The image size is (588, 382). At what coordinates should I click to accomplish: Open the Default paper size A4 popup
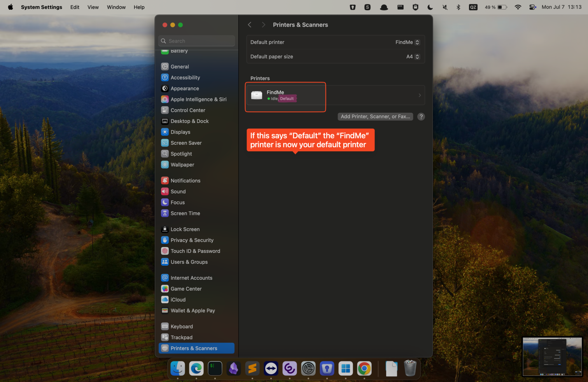(413, 56)
